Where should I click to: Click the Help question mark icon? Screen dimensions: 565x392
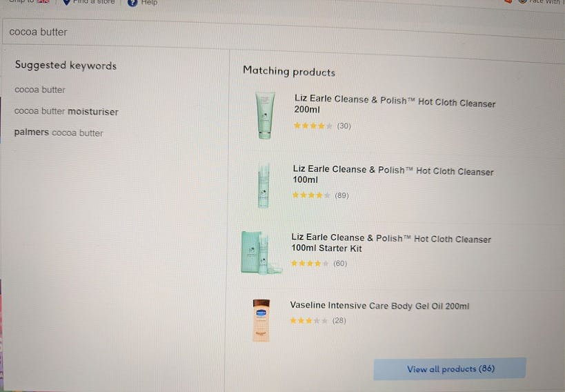tap(132, 3)
